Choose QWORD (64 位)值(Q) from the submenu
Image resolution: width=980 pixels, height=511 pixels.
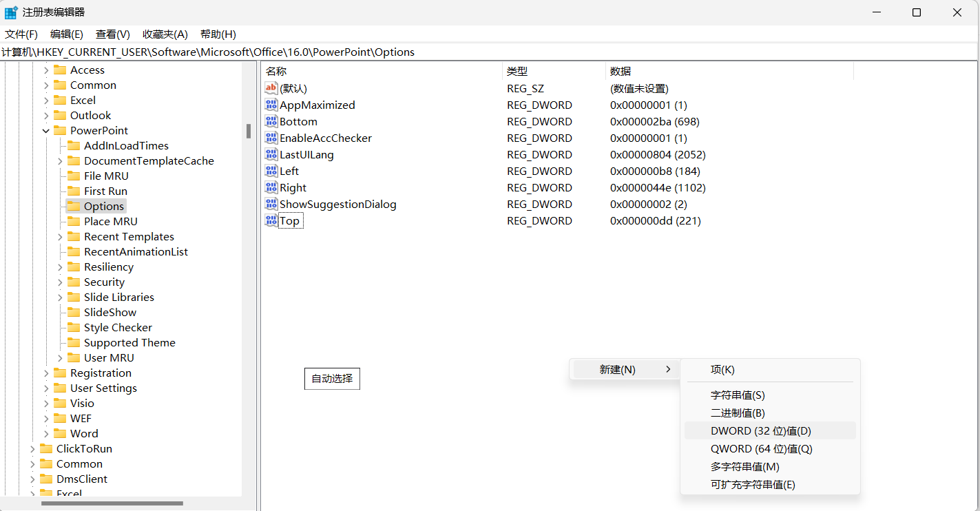point(770,448)
